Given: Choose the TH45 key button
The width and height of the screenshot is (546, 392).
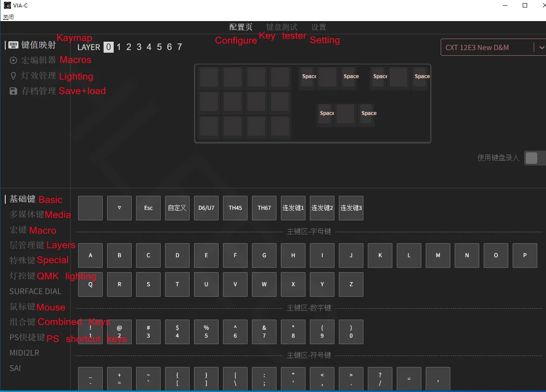Looking at the screenshot, I should pyautogui.click(x=235, y=208).
